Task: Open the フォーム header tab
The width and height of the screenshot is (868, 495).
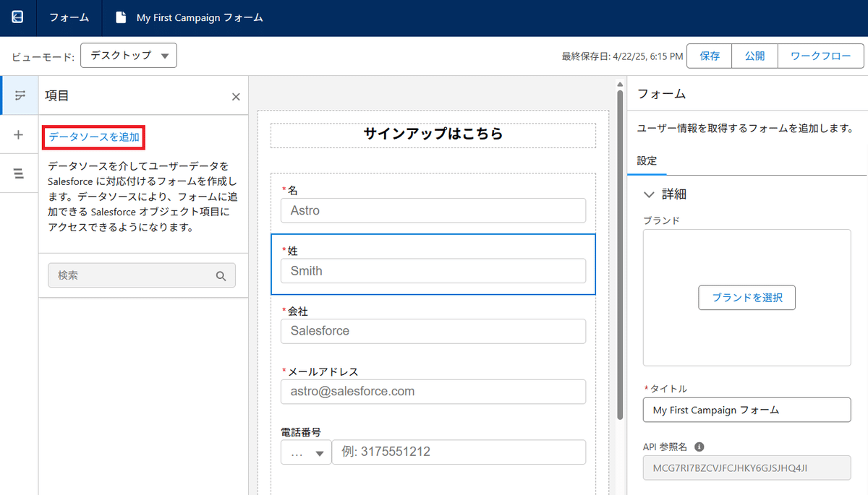Action: (x=69, y=17)
